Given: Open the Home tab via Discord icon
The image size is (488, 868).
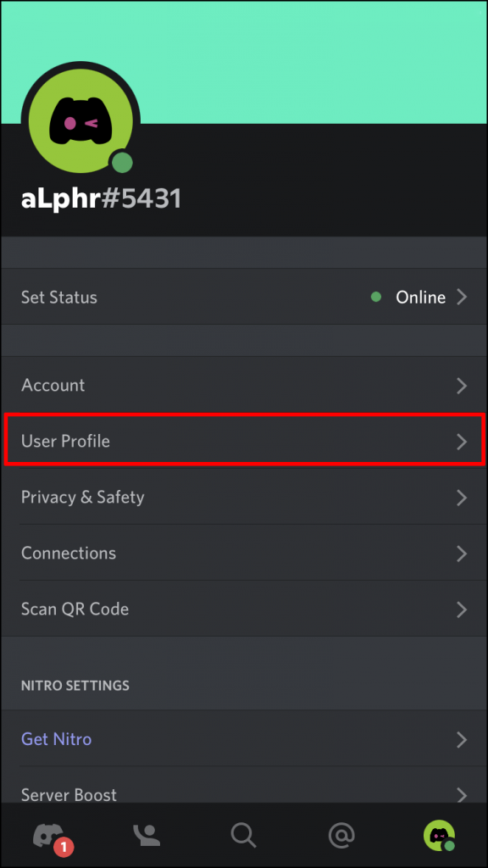Looking at the screenshot, I should (49, 835).
